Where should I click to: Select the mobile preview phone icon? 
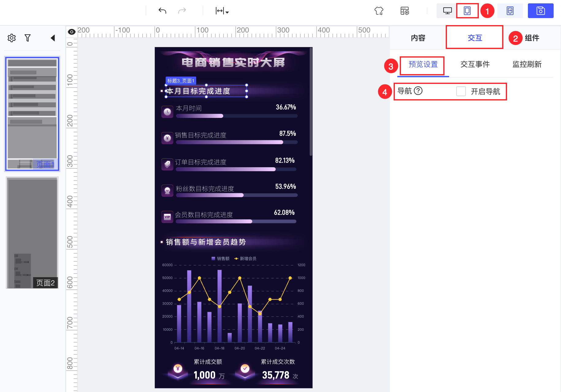[x=467, y=11]
